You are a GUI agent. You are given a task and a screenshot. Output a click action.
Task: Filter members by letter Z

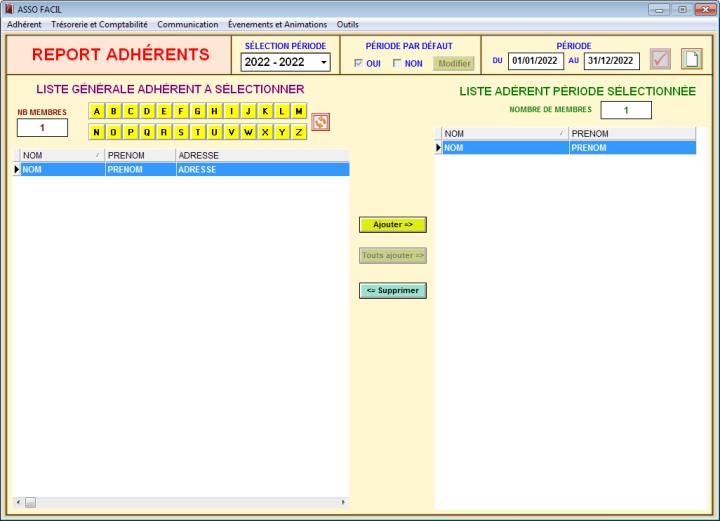(x=299, y=132)
